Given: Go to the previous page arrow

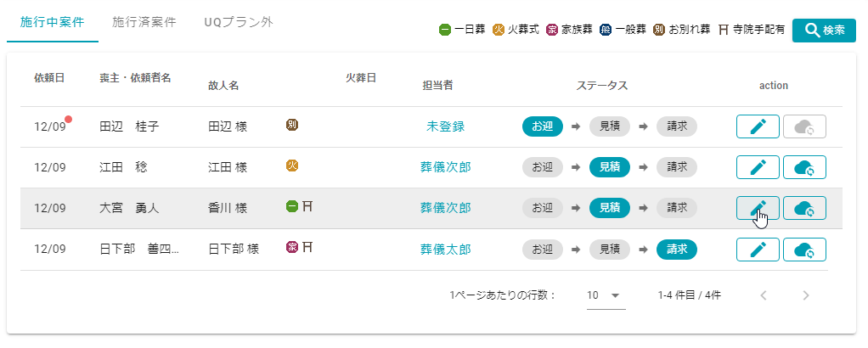Looking at the screenshot, I should 764,295.
